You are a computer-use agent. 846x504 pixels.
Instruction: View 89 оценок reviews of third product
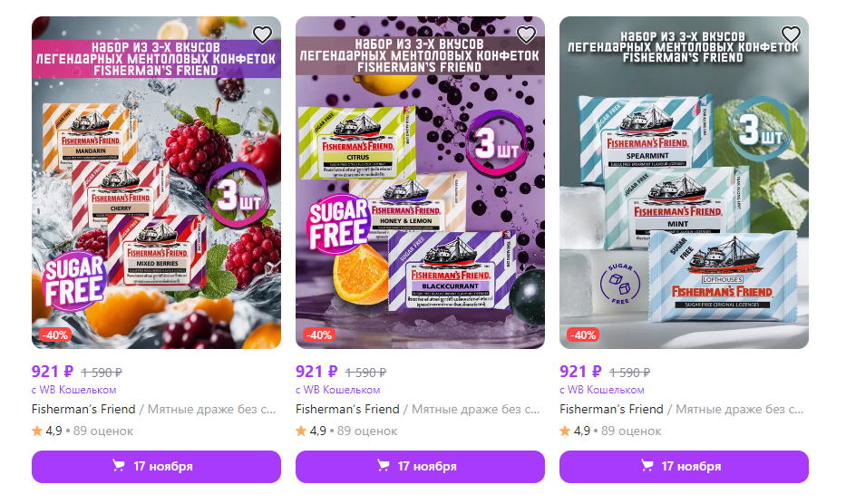pyautogui.click(x=631, y=431)
